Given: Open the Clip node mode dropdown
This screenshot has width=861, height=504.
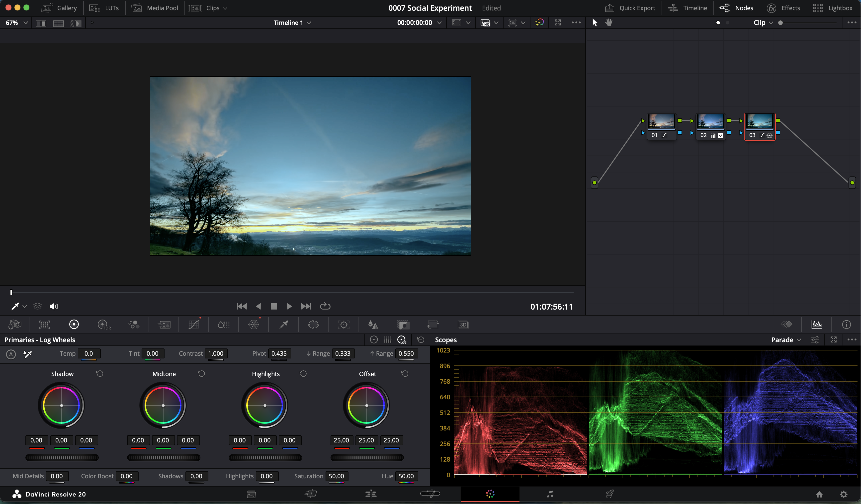Looking at the screenshot, I should 763,22.
